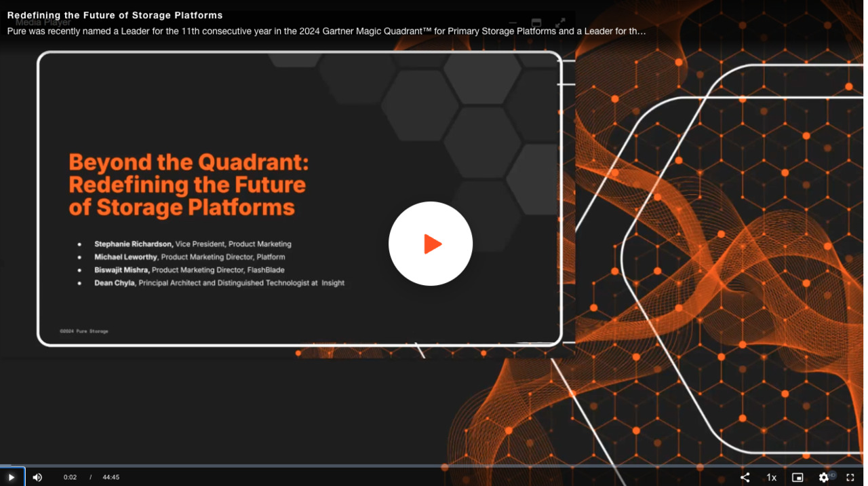This screenshot has height=486, width=868.
Task: Mute the audio via the speaker icon
Action: 37,477
